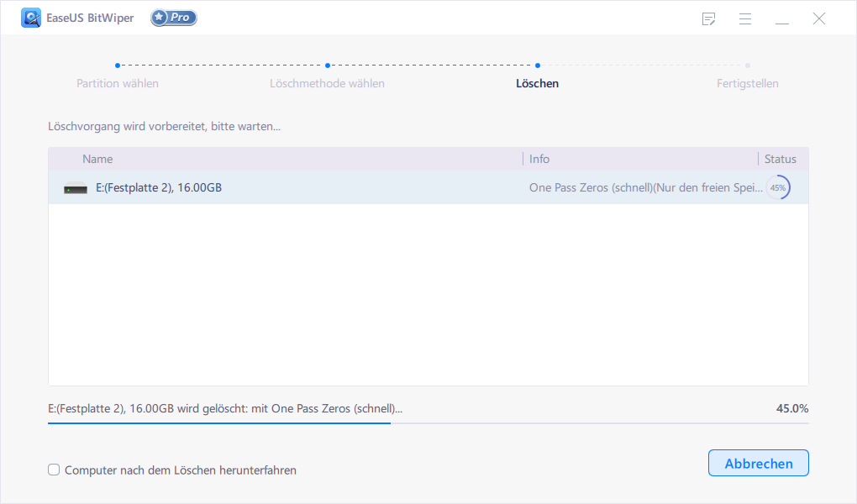Click the EaseUS BitWiper title text
The image size is (857, 504).
tap(90, 18)
